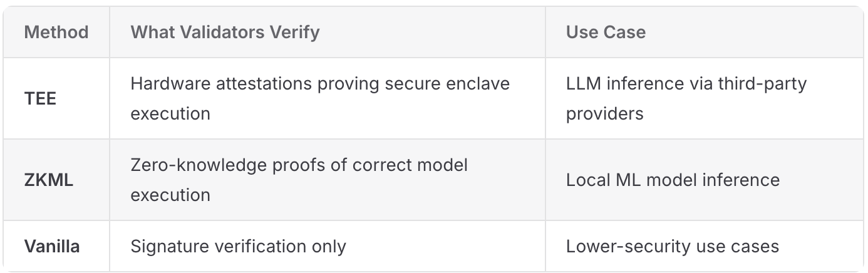This screenshot has width=868, height=273.
Task: Click the What Validators Verify header
Action: pyautogui.click(x=225, y=32)
